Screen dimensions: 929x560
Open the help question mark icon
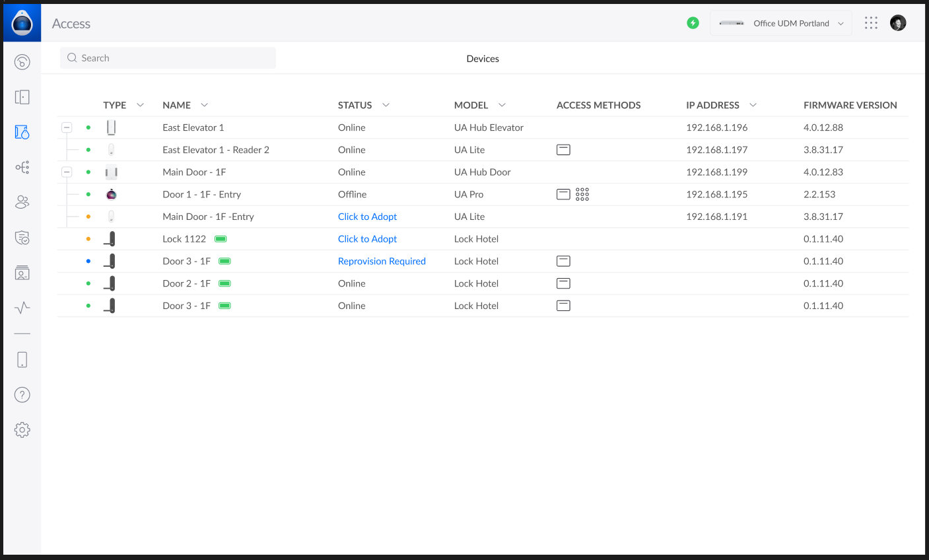click(x=22, y=395)
